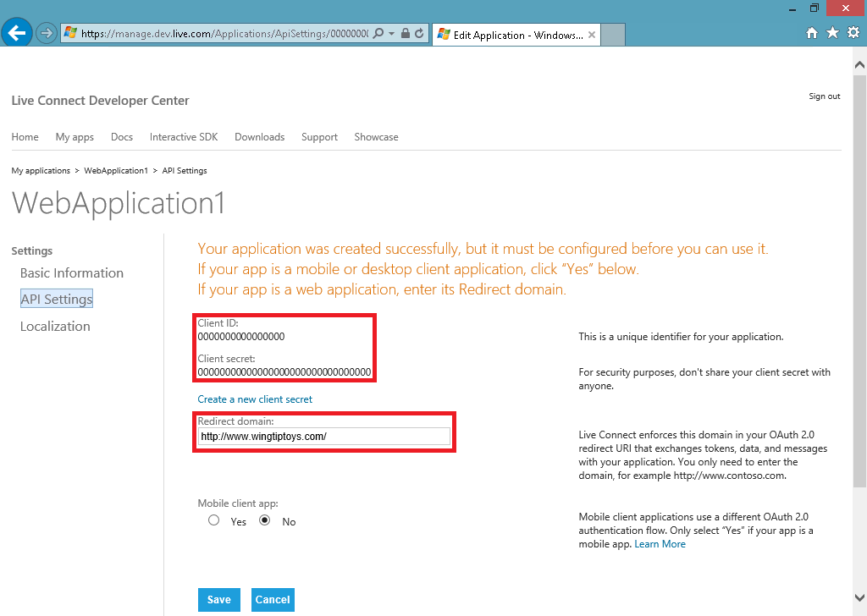The height and width of the screenshot is (616, 867).
Task: Click the browser Forward arrow button
Action: click(x=47, y=33)
